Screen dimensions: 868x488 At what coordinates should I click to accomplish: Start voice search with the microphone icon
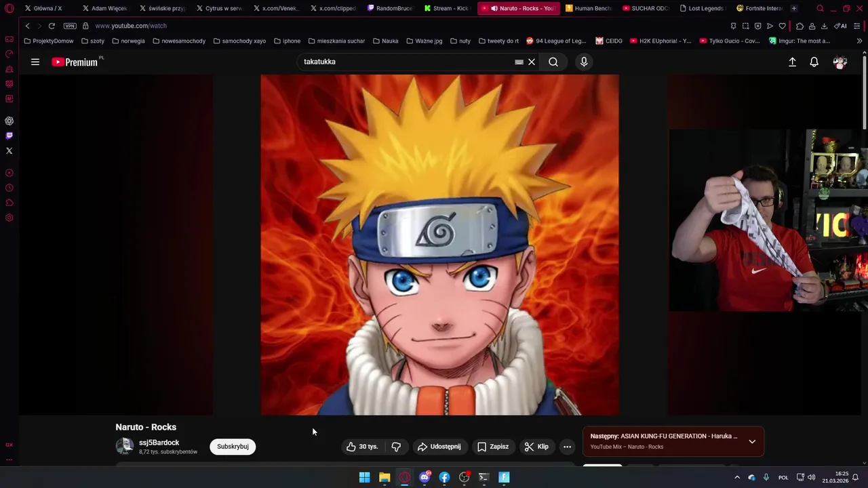tap(584, 62)
